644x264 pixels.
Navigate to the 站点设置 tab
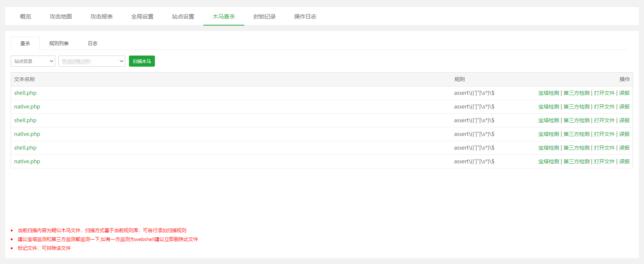pos(183,17)
